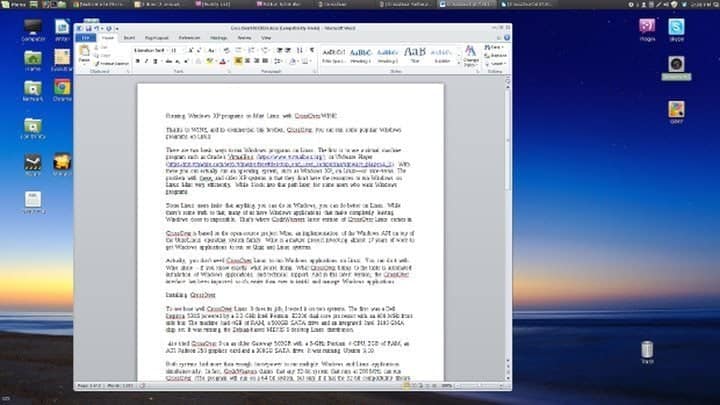The height and width of the screenshot is (405, 720).
Task: Apply the Subtitle style
Action: [x=442, y=55]
